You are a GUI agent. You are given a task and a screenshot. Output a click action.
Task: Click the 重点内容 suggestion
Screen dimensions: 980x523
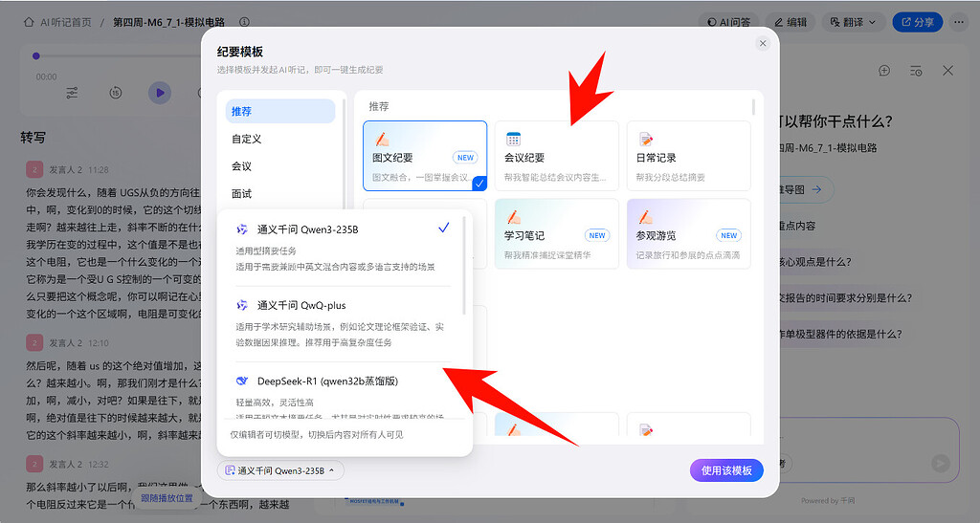pyautogui.click(x=797, y=226)
